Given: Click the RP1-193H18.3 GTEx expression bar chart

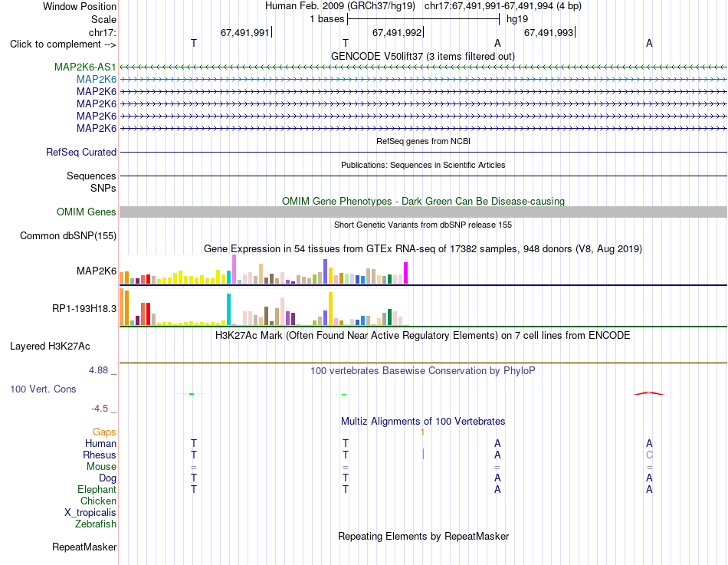Looking at the screenshot, I should pyautogui.click(x=264, y=307).
